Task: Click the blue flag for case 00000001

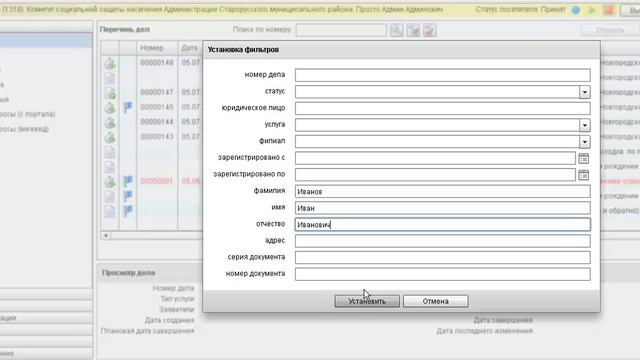Action: point(128,181)
